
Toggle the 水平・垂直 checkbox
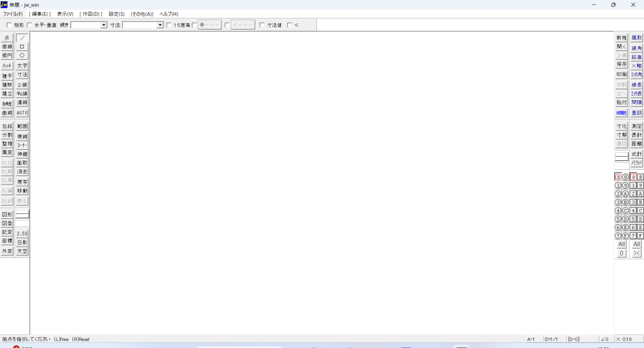[x=30, y=25]
